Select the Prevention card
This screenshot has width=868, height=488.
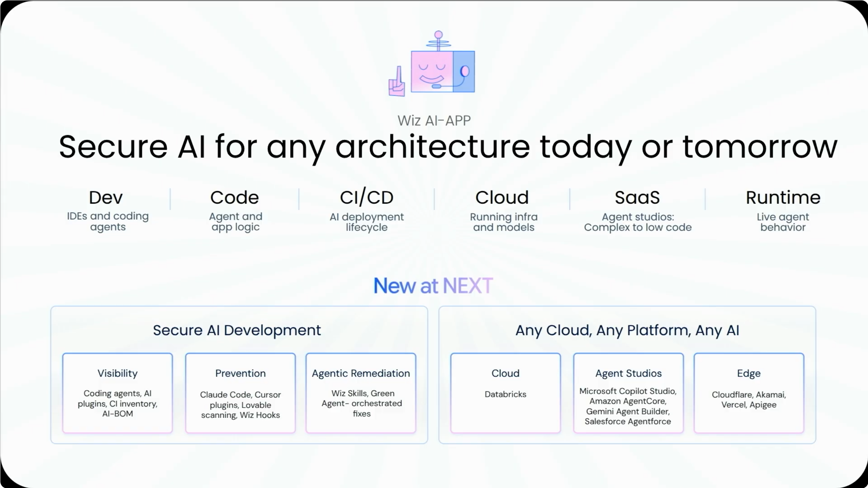(240, 393)
